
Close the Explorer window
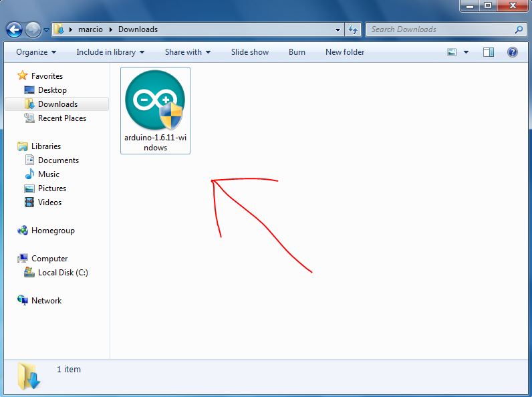tap(513, 5)
